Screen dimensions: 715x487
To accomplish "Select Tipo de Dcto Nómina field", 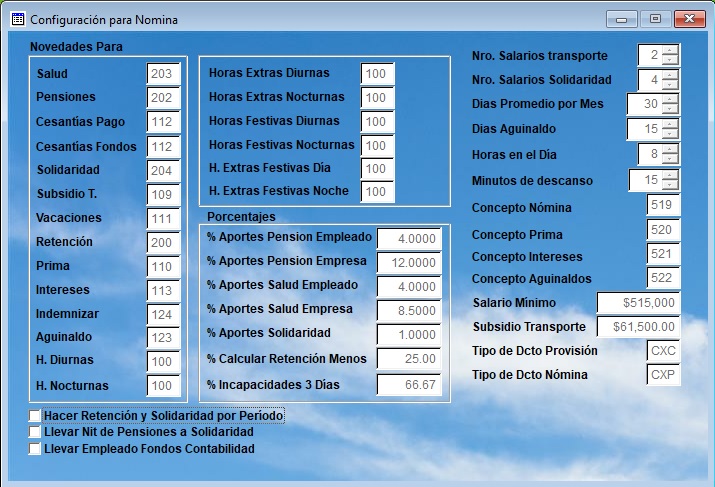I will click(x=663, y=374).
